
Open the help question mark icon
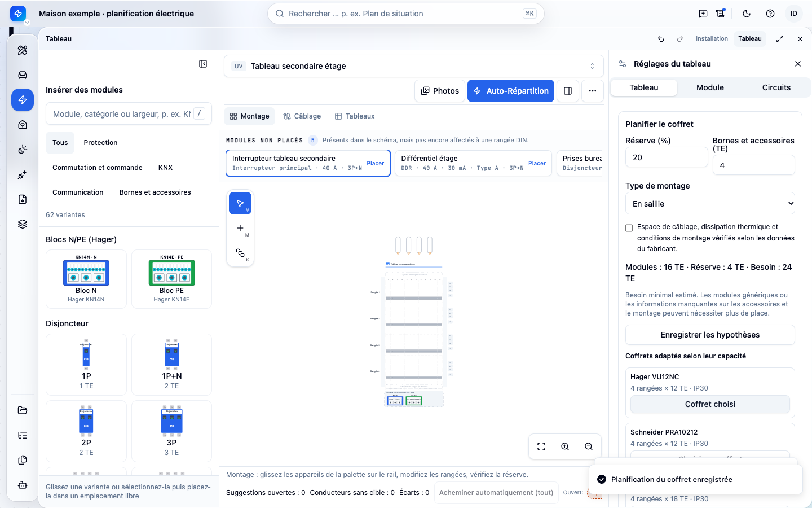[x=770, y=14]
